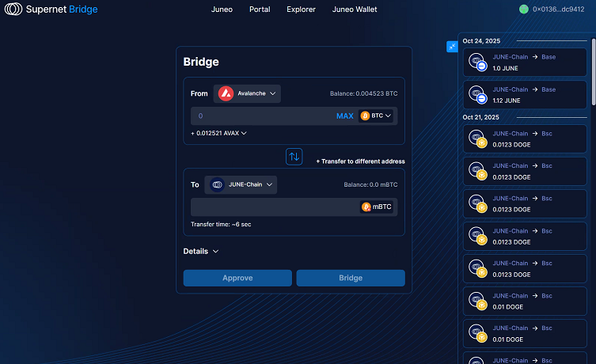This screenshot has width=596, height=364.
Task: Click the Supernet Bridge logo icon
Action: 13,9
